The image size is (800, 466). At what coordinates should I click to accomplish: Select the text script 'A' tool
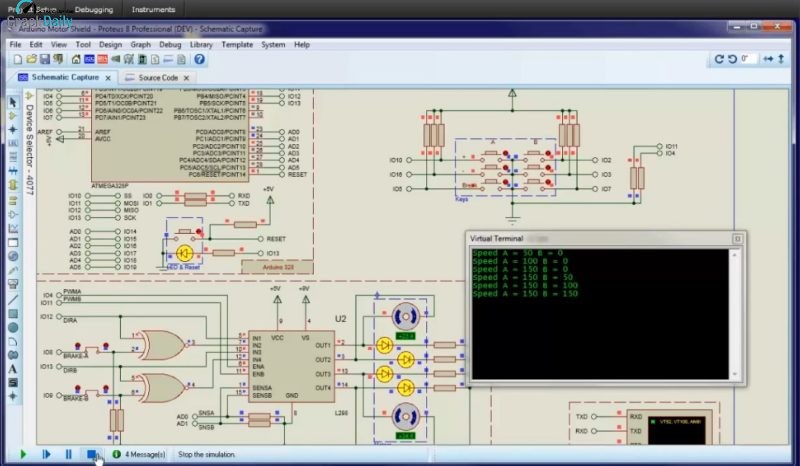coord(14,369)
